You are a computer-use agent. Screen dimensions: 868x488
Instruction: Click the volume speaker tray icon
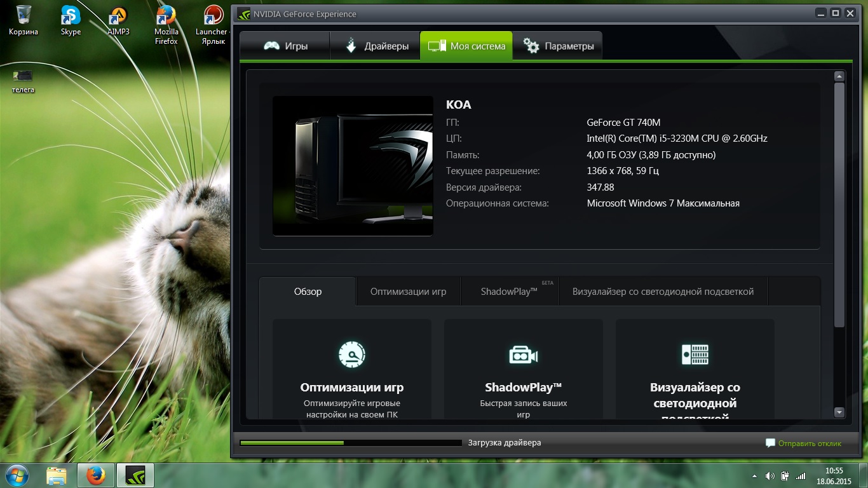point(770,476)
